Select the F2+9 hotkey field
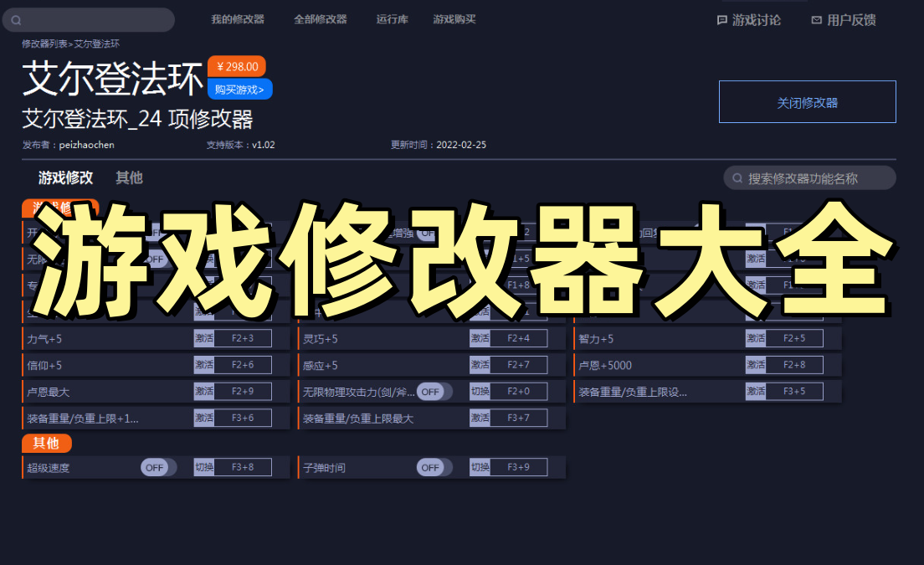Viewport: 924px width, 565px height. pyautogui.click(x=243, y=391)
